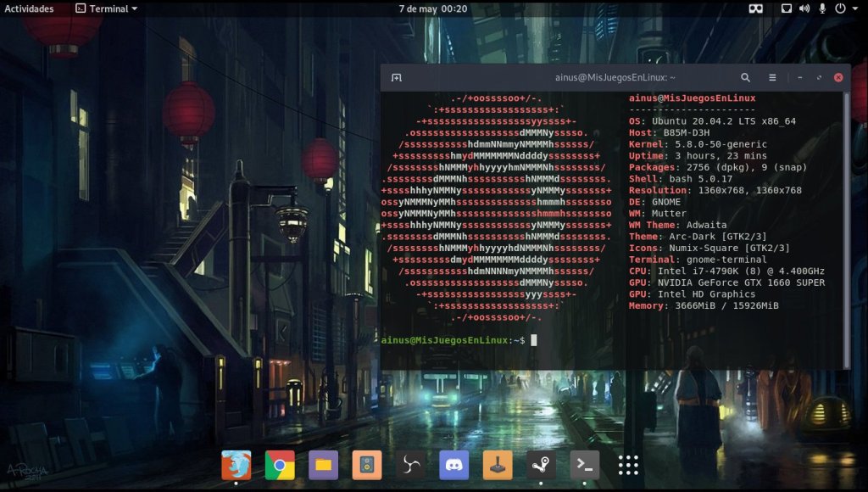Open the clock and calendar panel

(x=433, y=8)
